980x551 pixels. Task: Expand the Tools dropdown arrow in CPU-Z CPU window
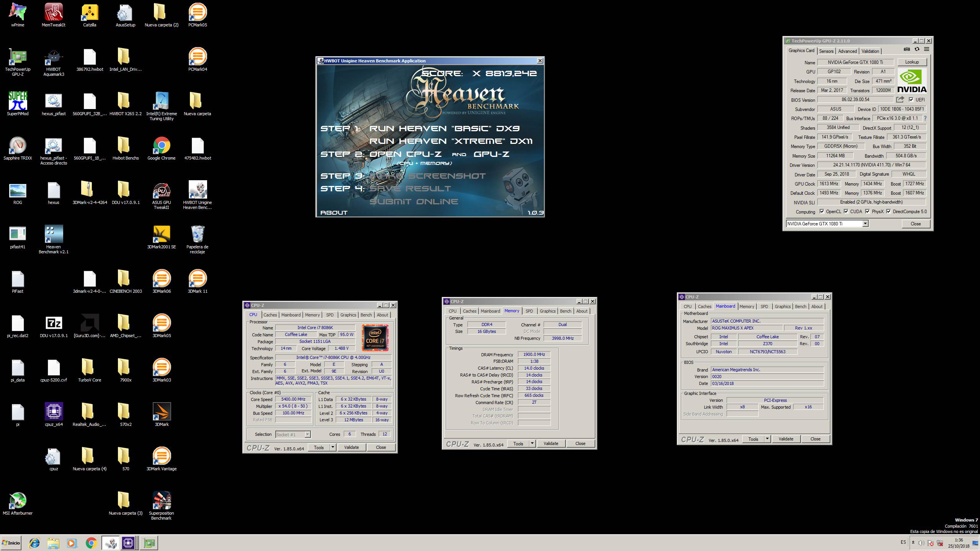point(333,447)
